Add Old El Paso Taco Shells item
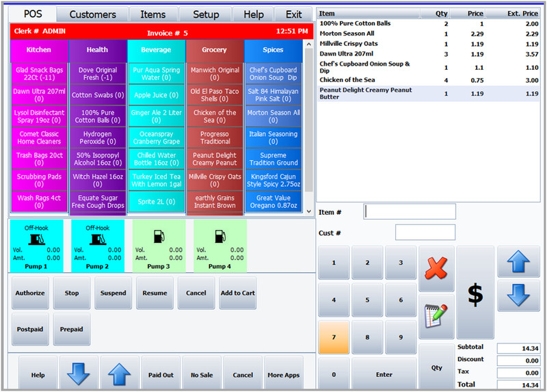The image size is (547, 392). (x=215, y=95)
